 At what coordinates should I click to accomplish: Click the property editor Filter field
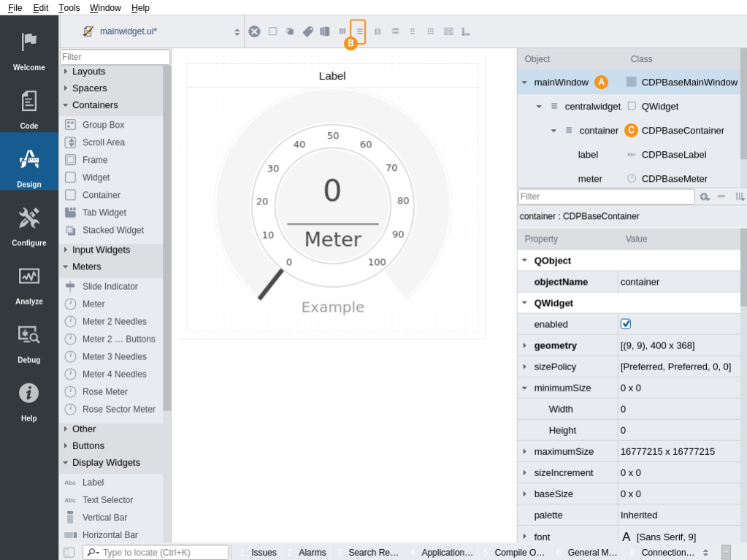pyautogui.click(x=606, y=196)
